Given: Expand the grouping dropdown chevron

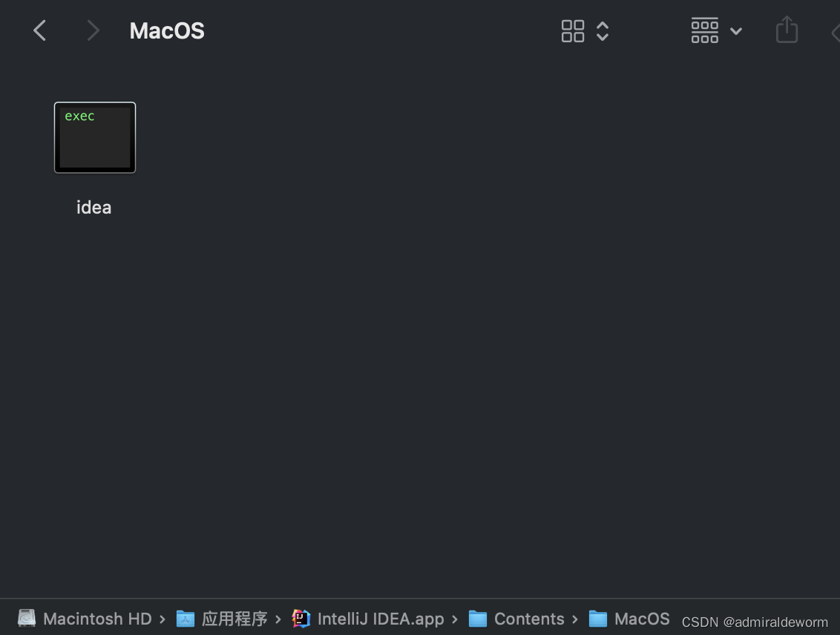Looking at the screenshot, I should [x=736, y=31].
